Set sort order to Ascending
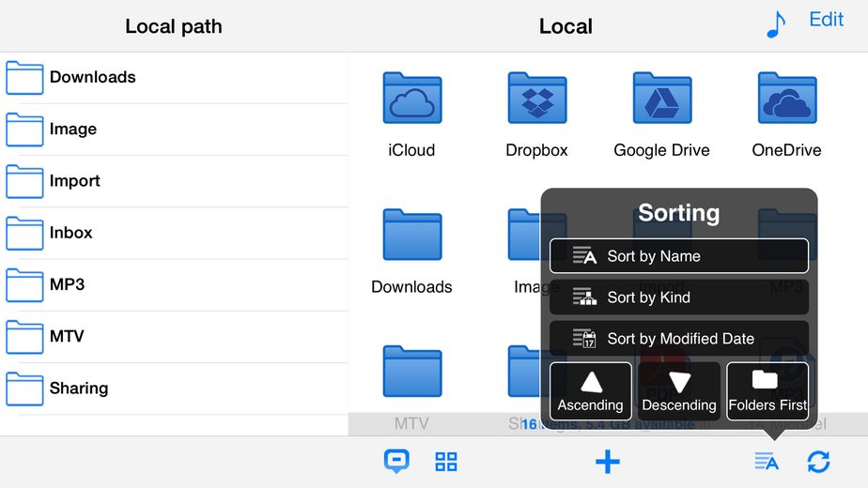This screenshot has width=868, height=488. tap(590, 391)
